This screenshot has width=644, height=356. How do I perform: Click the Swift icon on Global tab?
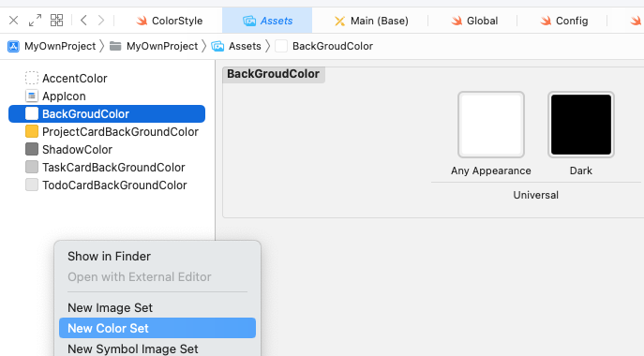pyautogui.click(x=457, y=21)
